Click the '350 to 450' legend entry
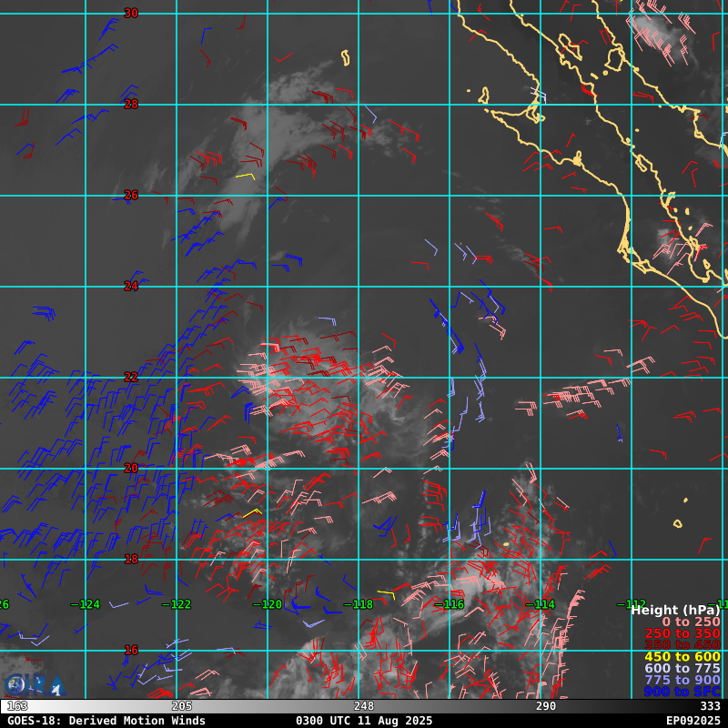728x728 pixels. (x=682, y=645)
